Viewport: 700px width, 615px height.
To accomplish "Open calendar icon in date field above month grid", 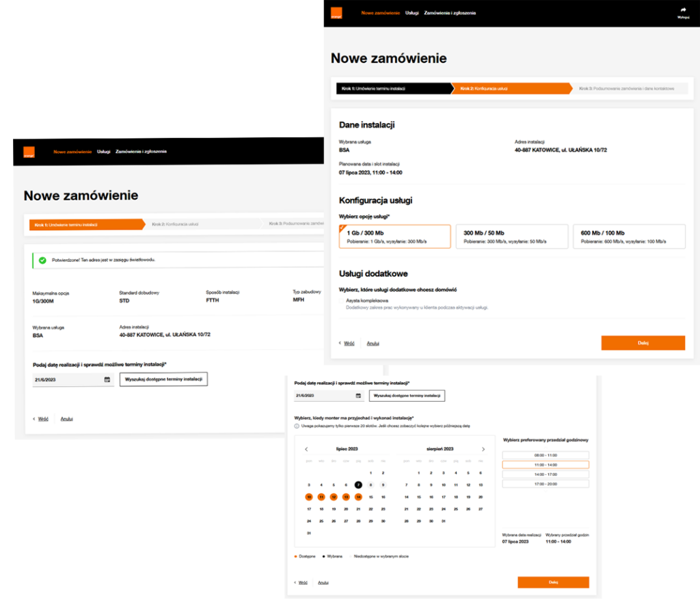I will pos(358,396).
